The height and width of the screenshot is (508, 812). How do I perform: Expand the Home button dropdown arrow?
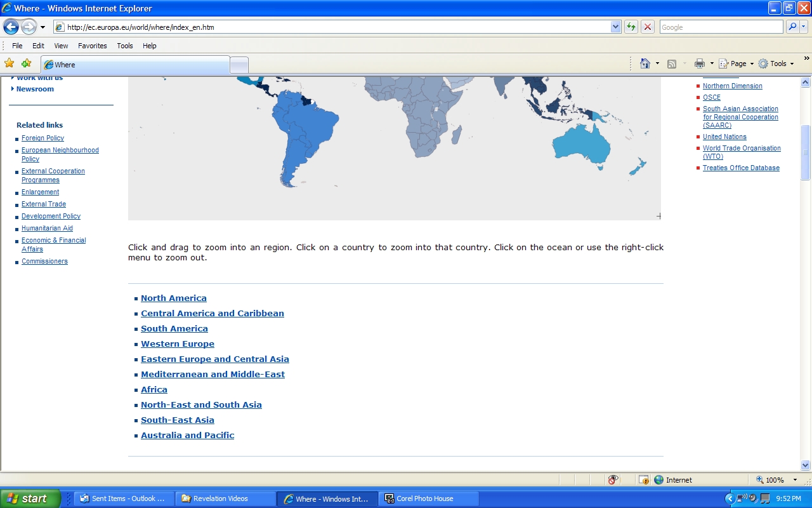657,63
